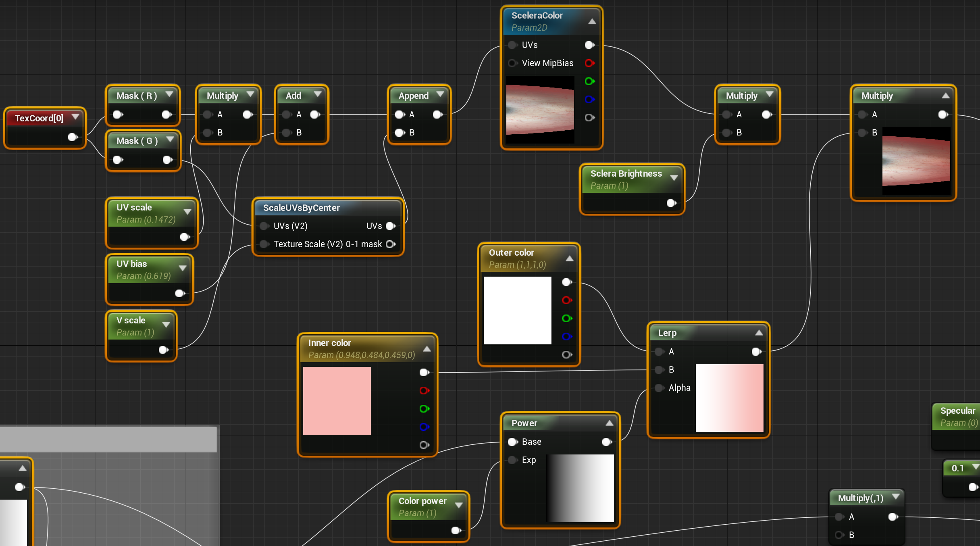
Task: Click the UVs output pin on ScaleUVsByCenter
Action: pyautogui.click(x=390, y=226)
